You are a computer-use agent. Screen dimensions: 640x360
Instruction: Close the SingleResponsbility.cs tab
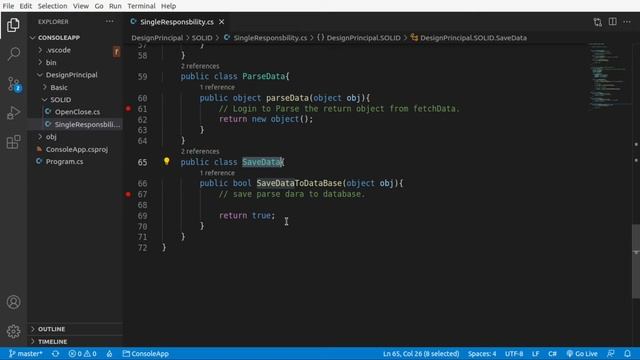click(x=222, y=22)
